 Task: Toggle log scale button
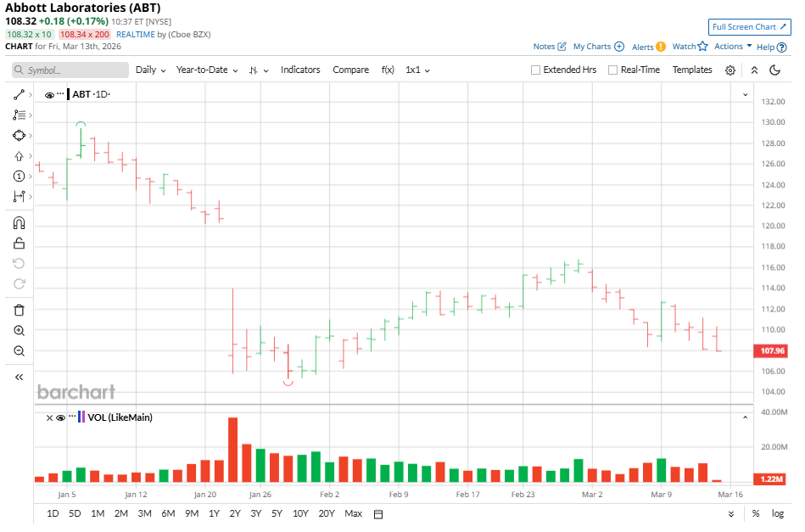tap(778, 513)
